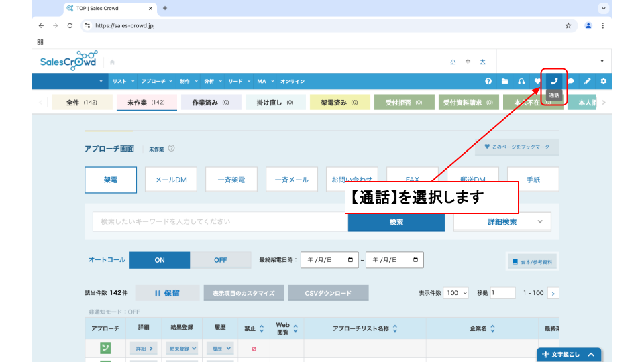This screenshot has height=362, width=644.
Task: Open the chat bubble icon
Action: tap(571, 81)
